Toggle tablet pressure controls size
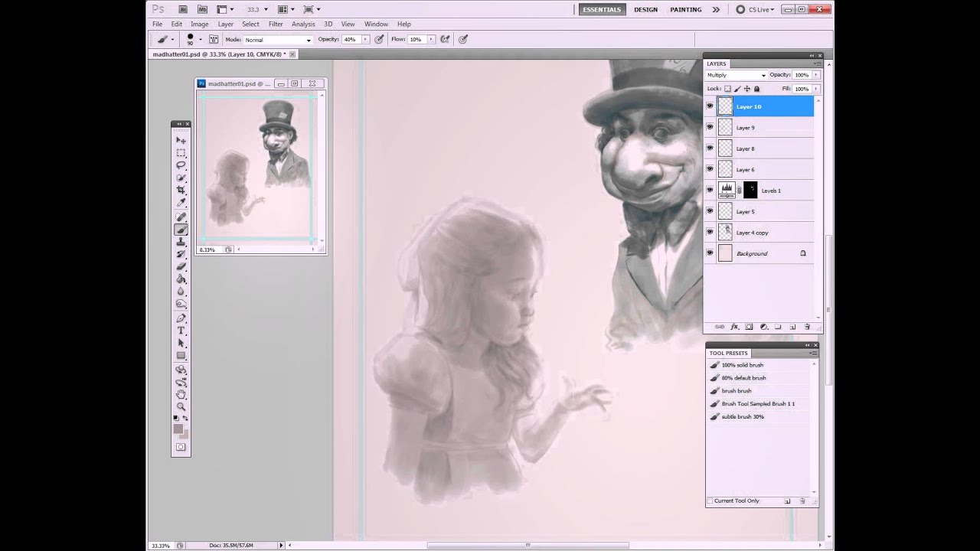 click(463, 39)
